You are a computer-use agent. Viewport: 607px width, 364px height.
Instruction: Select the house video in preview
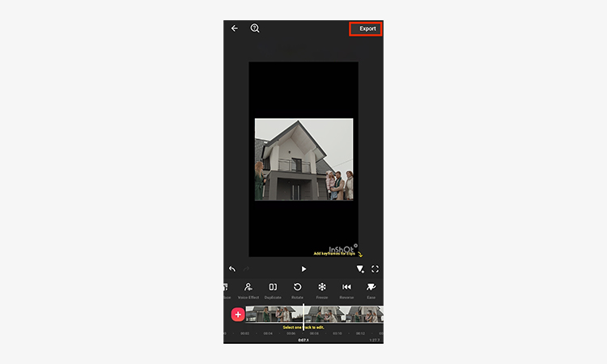pos(303,159)
